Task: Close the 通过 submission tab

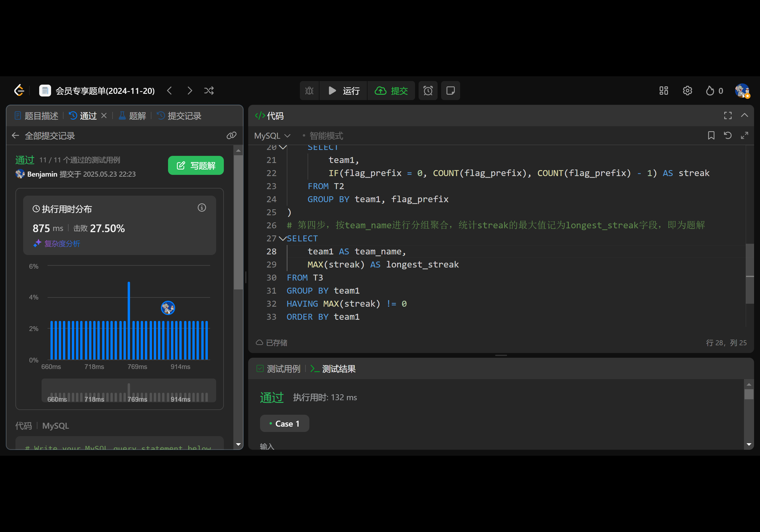Action: 104,115
